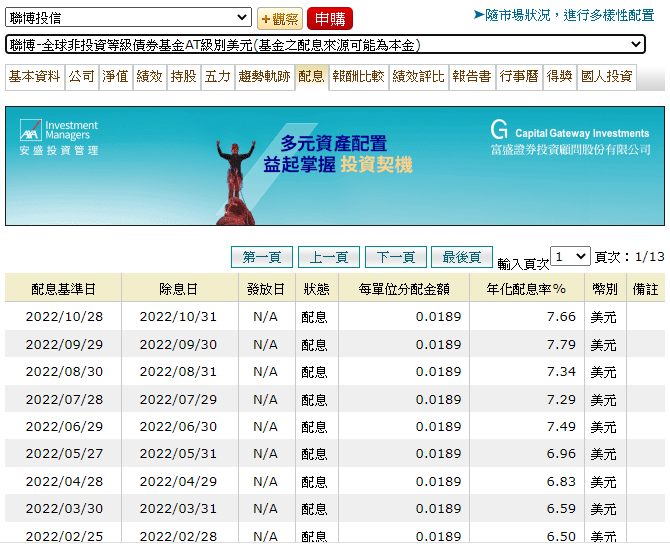Viewport: 670px width, 544px height.
Task: Click the 幣別 column header
Action: pyautogui.click(x=605, y=289)
